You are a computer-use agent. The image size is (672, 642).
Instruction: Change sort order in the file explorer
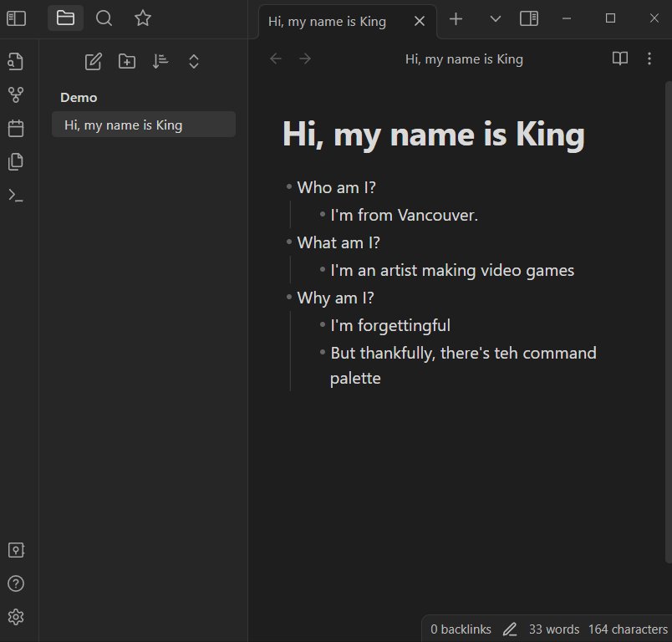[x=160, y=61]
